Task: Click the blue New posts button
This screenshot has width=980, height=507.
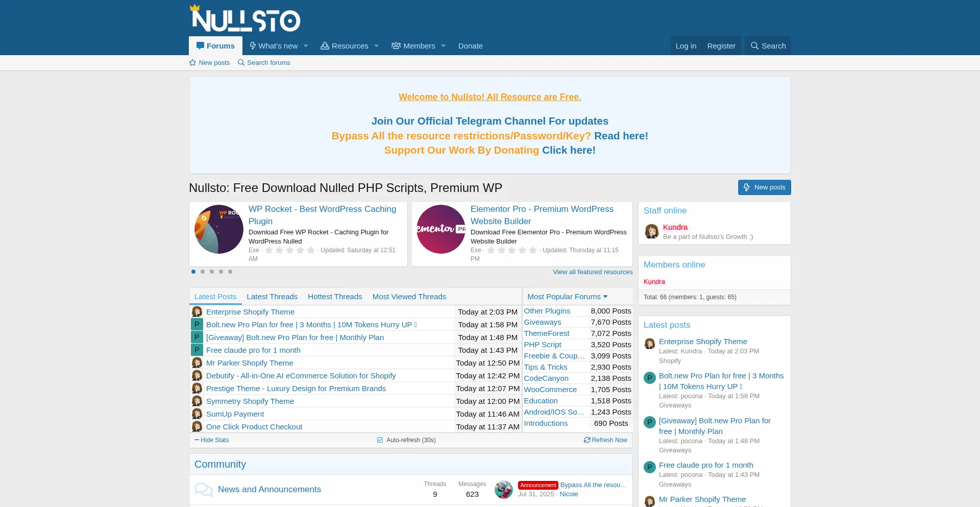Action: pyautogui.click(x=765, y=187)
